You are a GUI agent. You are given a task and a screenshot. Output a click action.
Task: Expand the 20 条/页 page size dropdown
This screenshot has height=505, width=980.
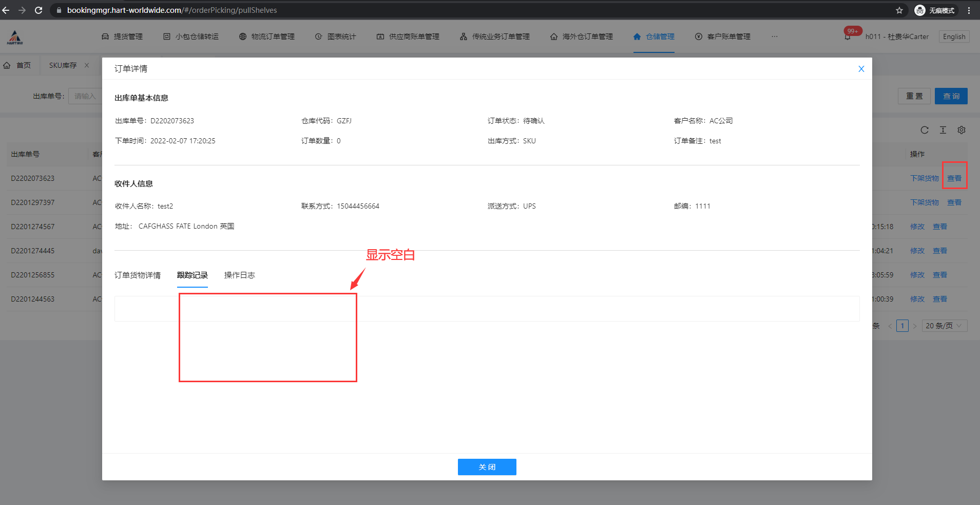point(944,326)
